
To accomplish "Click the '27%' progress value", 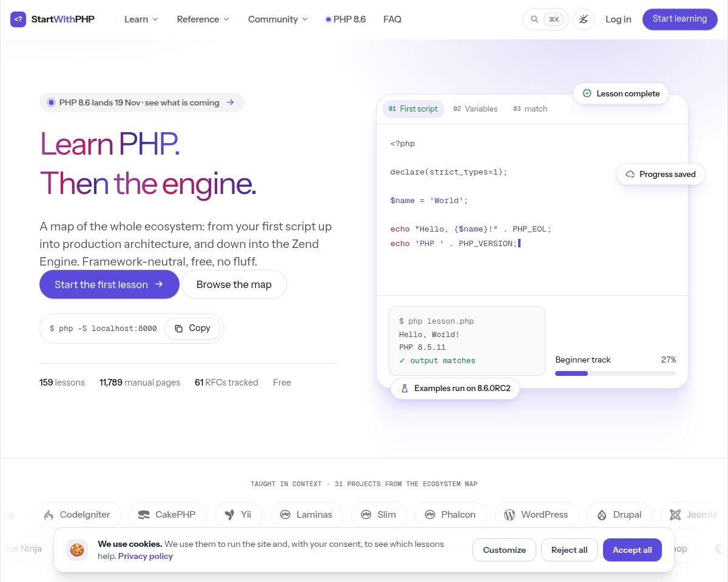I will click(x=669, y=360).
